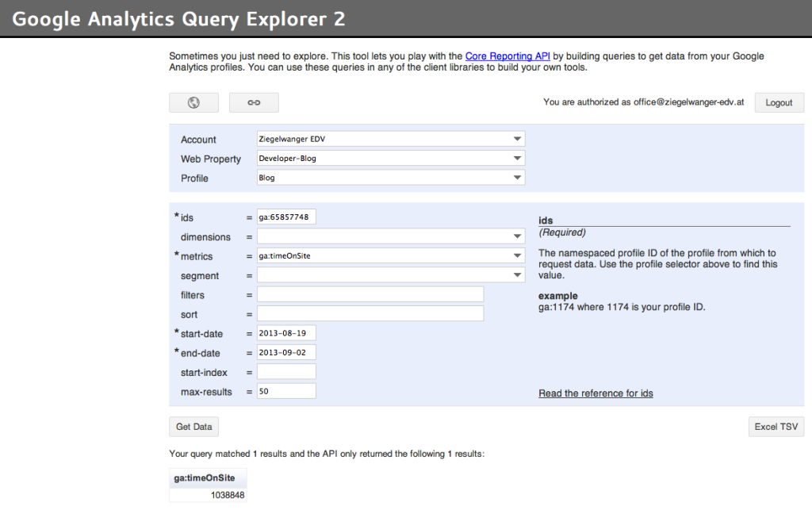The width and height of the screenshot is (812, 510).
Task: Click the Logout button
Action: 779,102
